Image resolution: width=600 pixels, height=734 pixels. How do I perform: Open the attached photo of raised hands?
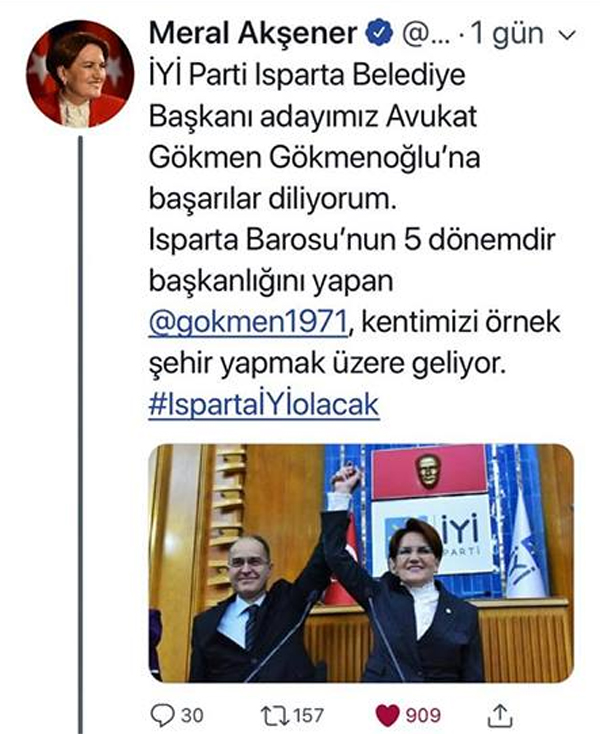[x=361, y=564]
